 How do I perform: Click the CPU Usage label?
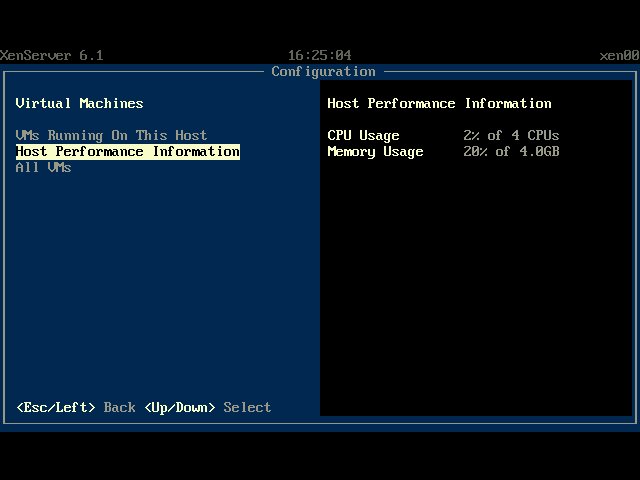click(x=363, y=135)
